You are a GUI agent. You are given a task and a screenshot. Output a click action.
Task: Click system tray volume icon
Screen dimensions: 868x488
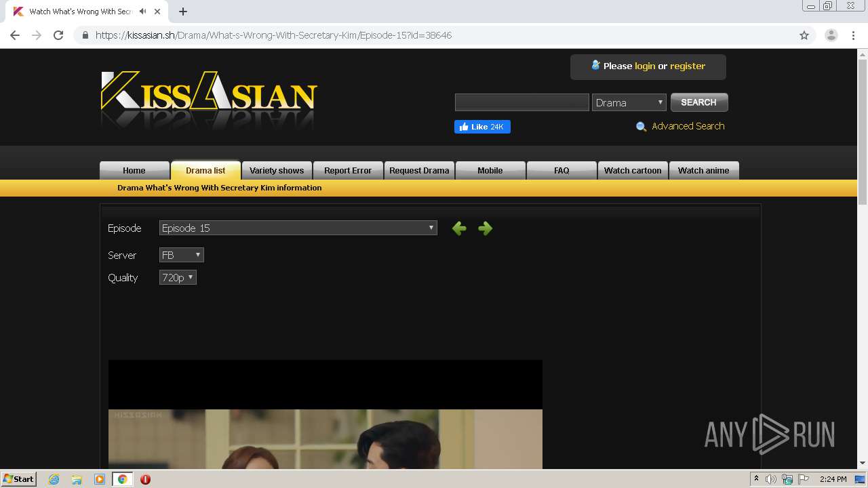771,479
